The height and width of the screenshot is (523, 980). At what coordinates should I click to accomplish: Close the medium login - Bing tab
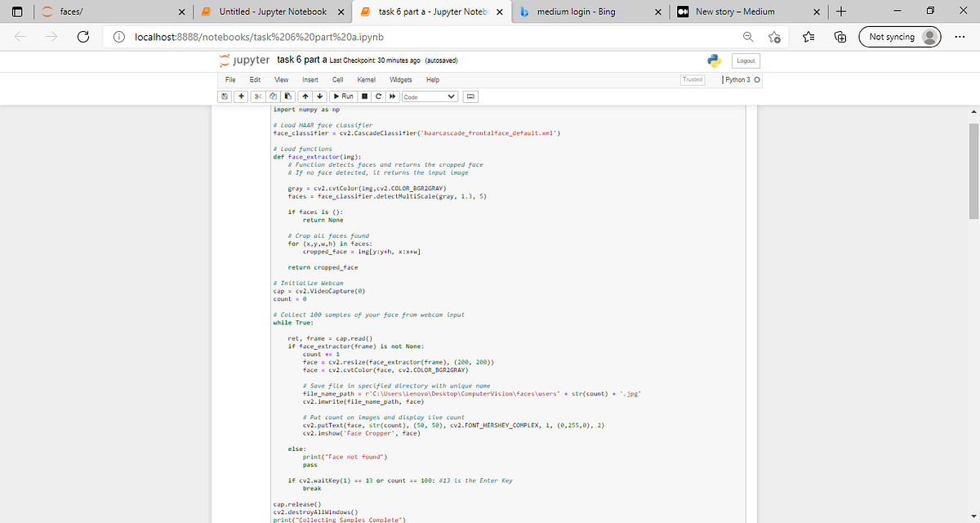[x=657, y=11]
